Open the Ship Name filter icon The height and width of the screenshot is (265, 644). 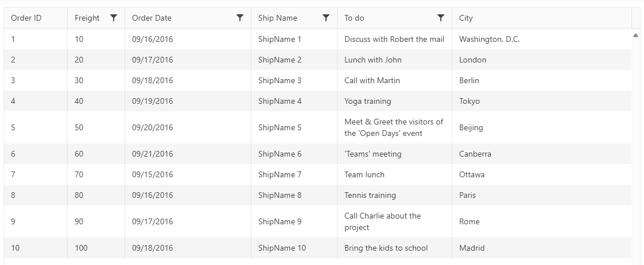tap(326, 18)
